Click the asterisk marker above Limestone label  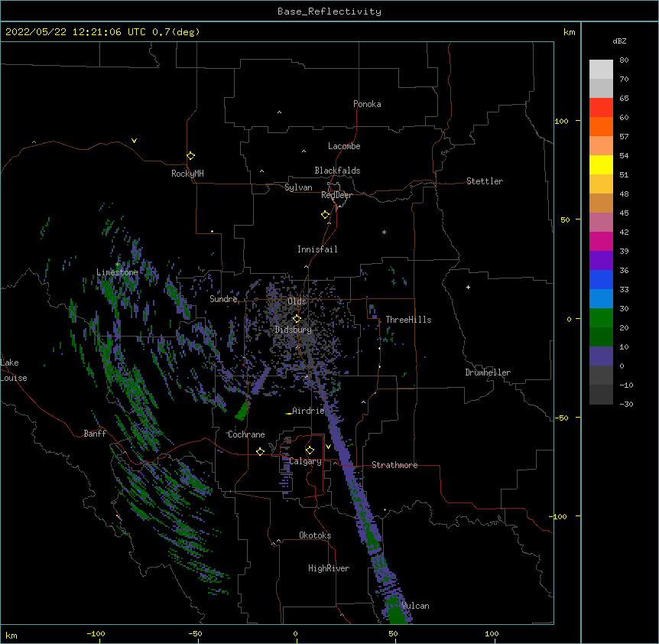118,265
